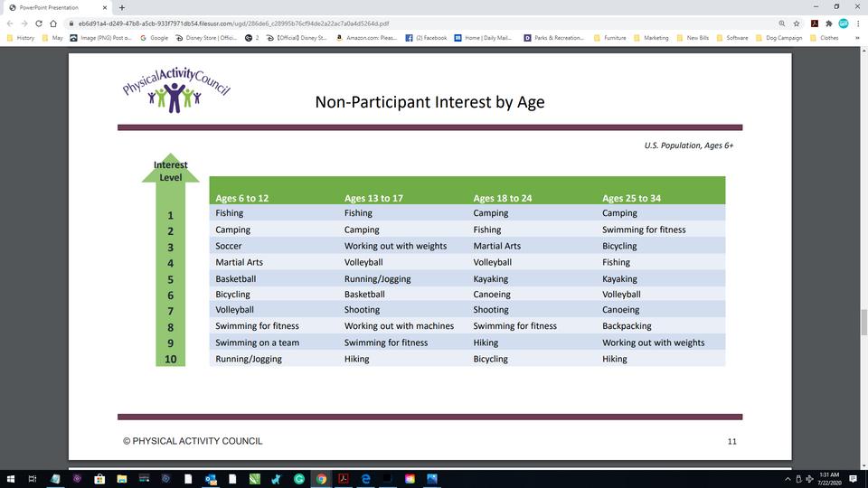Open the Home | Daily Mail bookmark
868x488 pixels.
tap(483, 38)
